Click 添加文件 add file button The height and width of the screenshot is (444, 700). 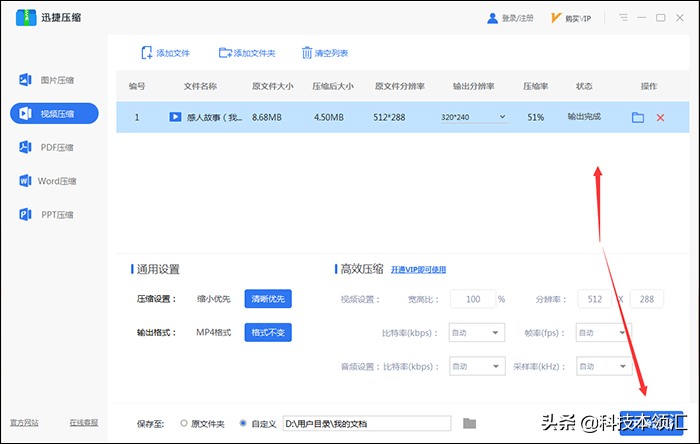[166, 53]
